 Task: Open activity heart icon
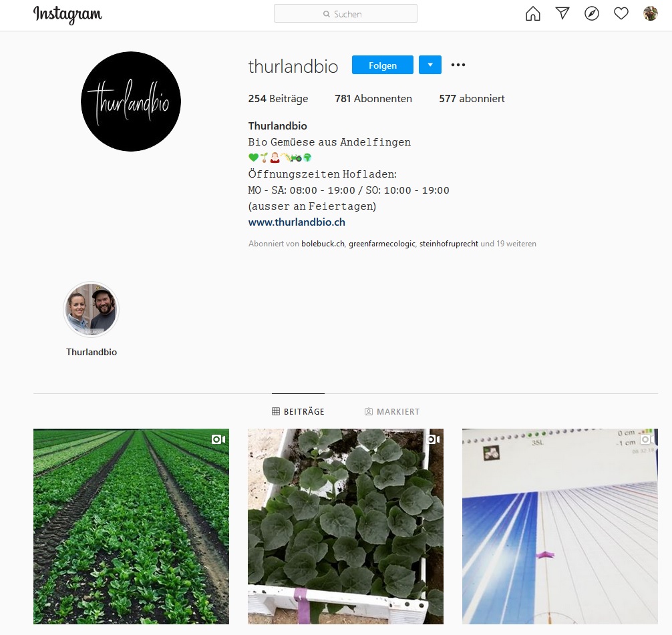point(621,14)
